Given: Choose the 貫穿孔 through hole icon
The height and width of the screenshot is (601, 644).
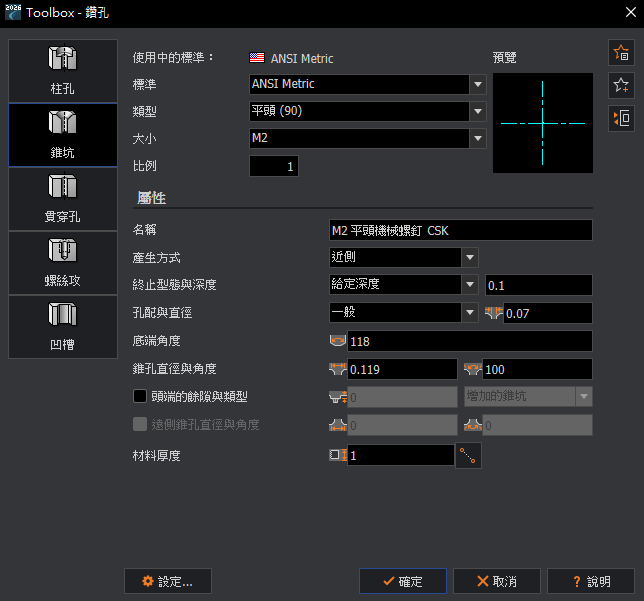Looking at the screenshot, I should 63,198.
